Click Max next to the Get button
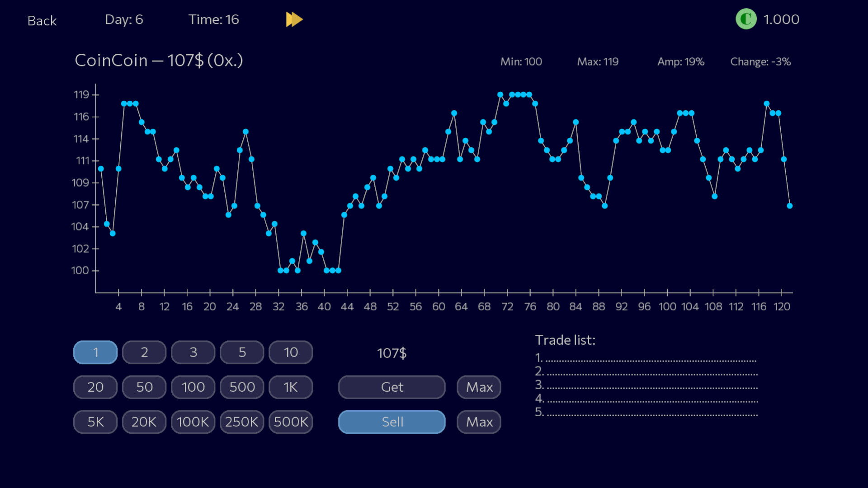868x488 pixels. (x=478, y=387)
